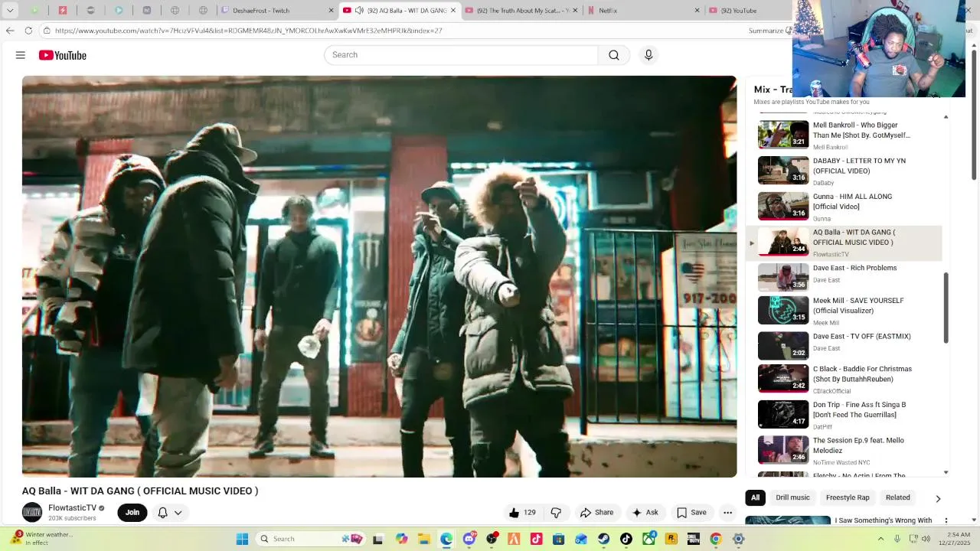Mute the audio-playing tab speaker icon
980x551 pixels.
click(x=359, y=11)
